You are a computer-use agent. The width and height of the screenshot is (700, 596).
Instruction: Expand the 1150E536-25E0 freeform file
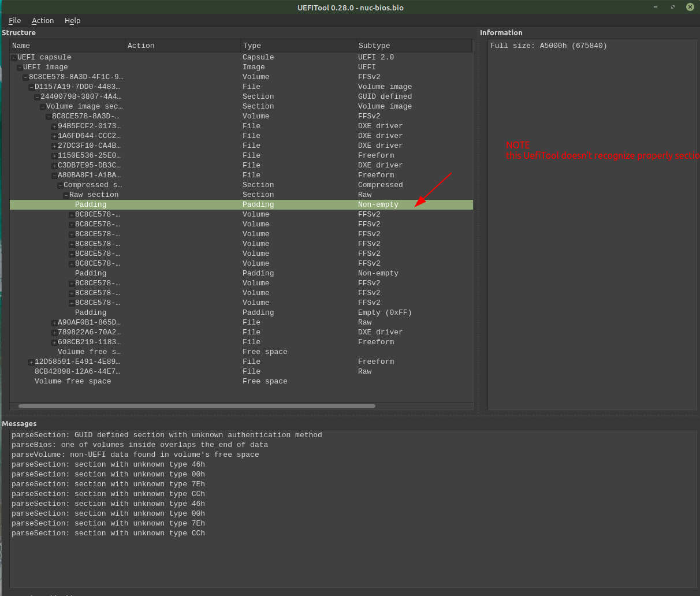pyautogui.click(x=54, y=156)
